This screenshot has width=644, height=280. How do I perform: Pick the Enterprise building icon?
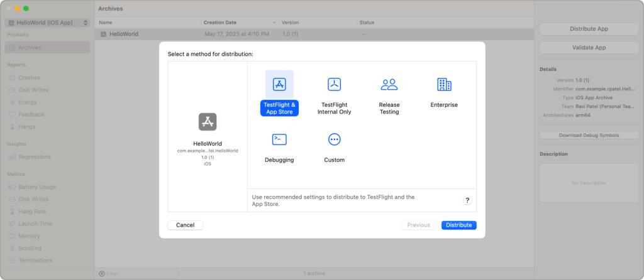[444, 85]
